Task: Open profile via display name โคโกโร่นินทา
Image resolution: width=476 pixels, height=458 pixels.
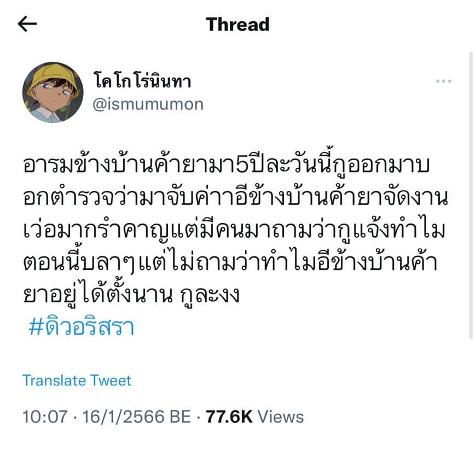Action: (143, 81)
